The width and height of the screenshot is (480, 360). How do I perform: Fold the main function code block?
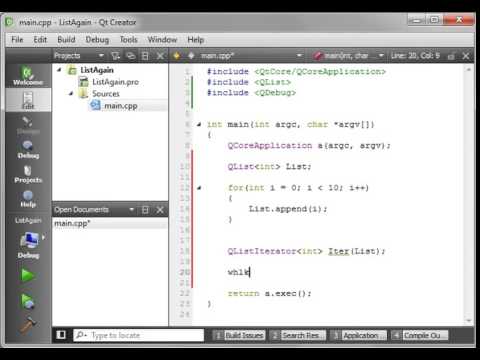point(199,124)
